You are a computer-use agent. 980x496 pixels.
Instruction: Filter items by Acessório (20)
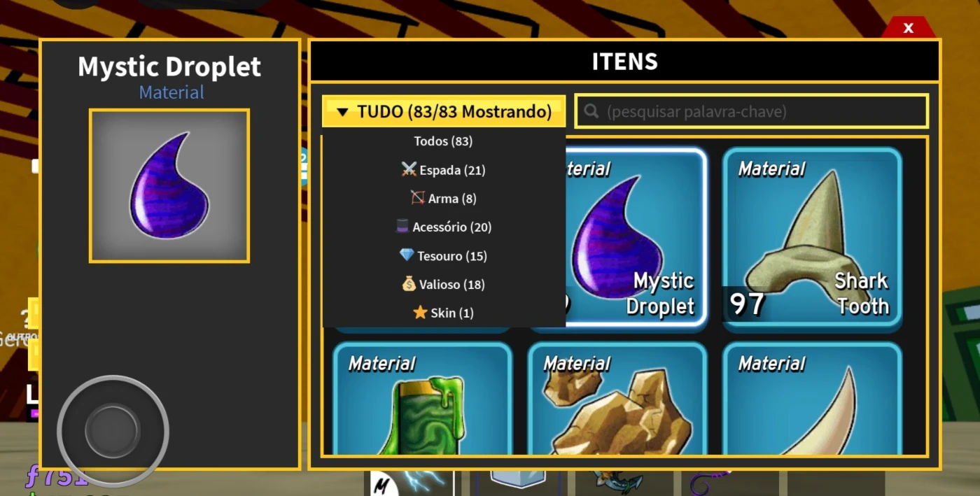click(443, 227)
